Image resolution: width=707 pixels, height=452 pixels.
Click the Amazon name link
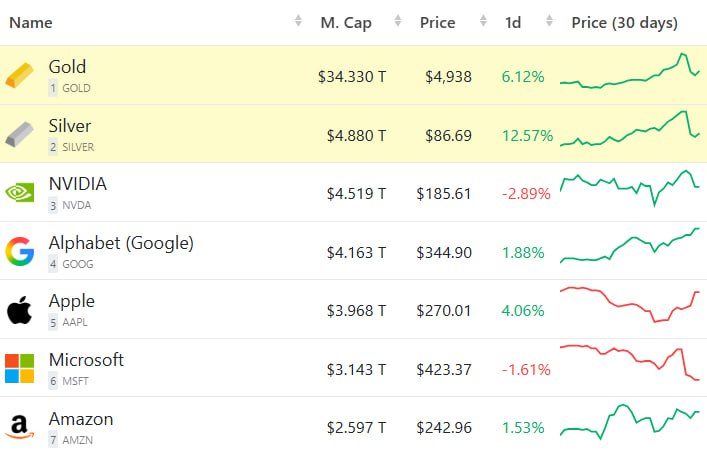(81, 419)
